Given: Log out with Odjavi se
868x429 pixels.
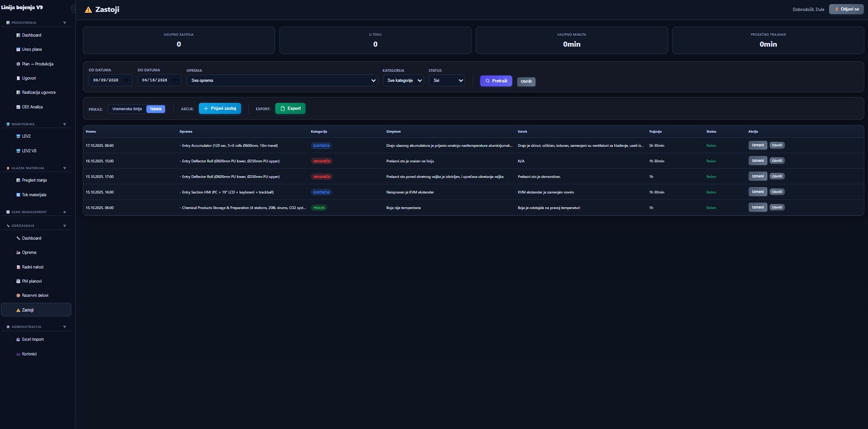Looking at the screenshot, I should [847, 9].
